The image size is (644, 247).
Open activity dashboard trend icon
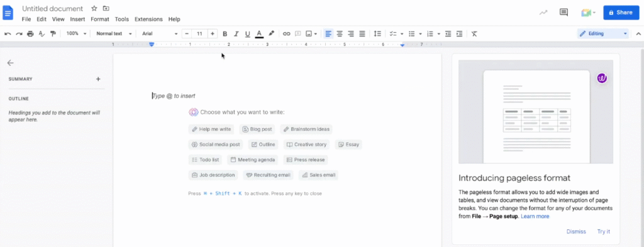point(543,13)
